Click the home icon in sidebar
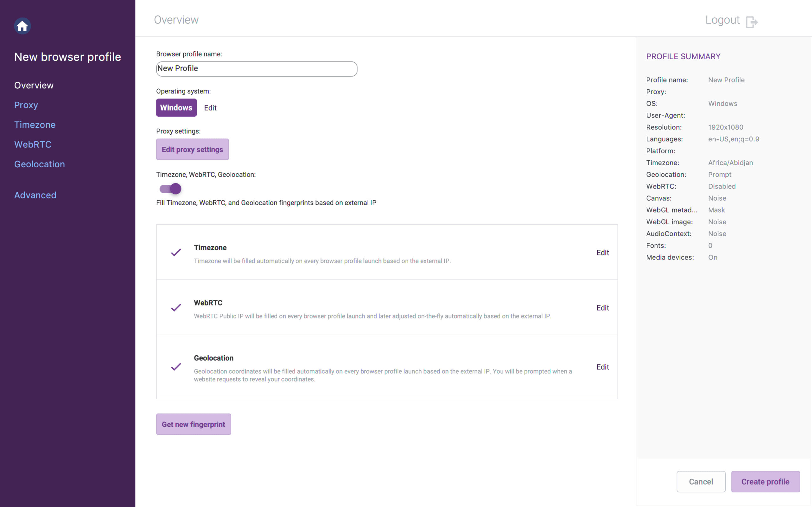Screen dimensions: 812x507 click(x=23, y=26)
